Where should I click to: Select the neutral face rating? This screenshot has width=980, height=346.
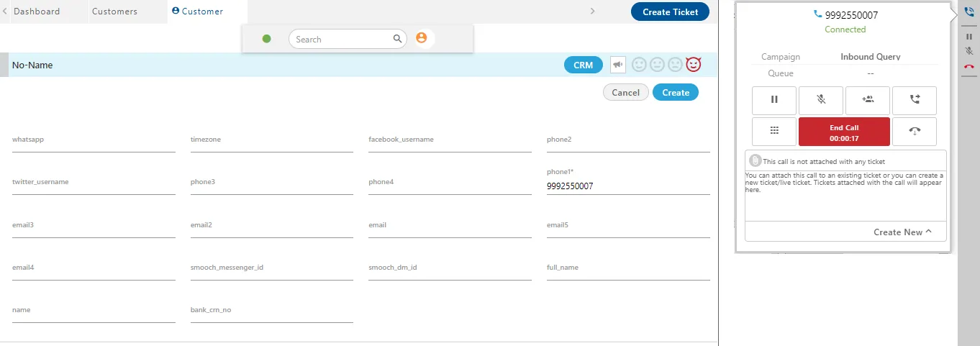(657, 65)
